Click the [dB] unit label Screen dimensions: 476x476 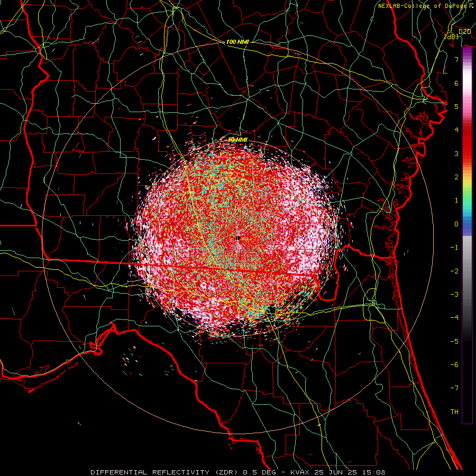(452, 37)
